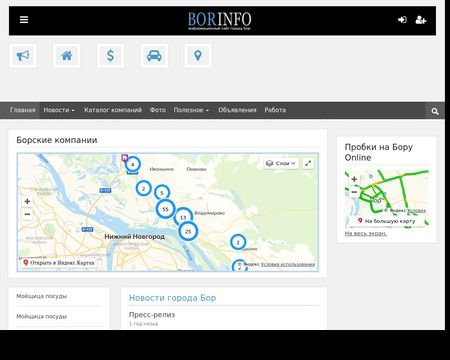The height and width of the screenshot is (360, 450).
Task: Click the Пробки на Бору Online heading
Action: point(379,152)
